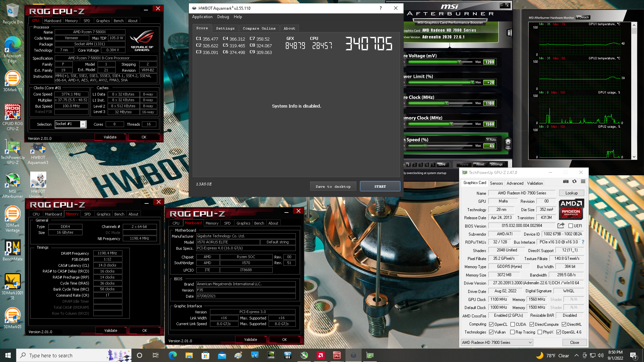Open the 3DMark 11 desktop shortcut
This screenshot has width=644, height=362.
tap(12, 81)
